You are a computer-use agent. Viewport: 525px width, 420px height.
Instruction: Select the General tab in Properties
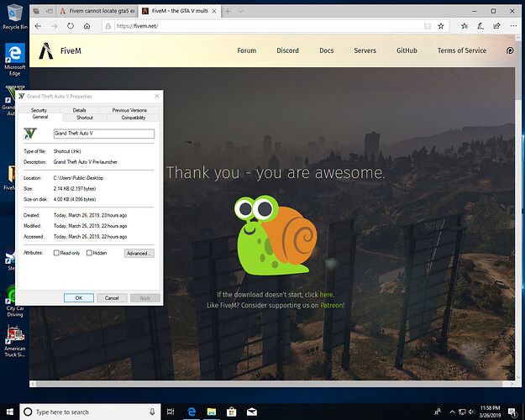(40, 117)
